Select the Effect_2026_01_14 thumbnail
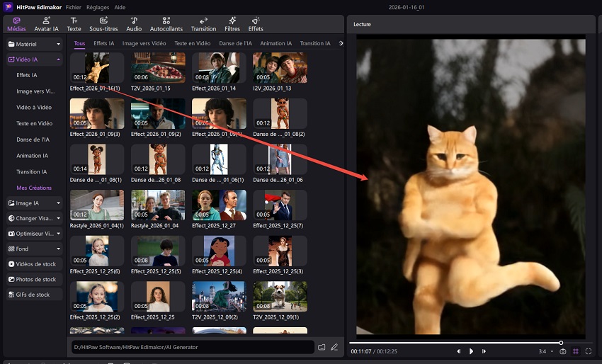This screenshot has height=364, width=602. tap(219, 68)
